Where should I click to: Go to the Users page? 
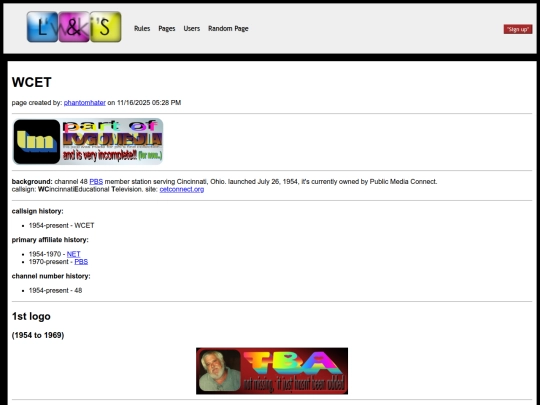click(x=191, y=29)
